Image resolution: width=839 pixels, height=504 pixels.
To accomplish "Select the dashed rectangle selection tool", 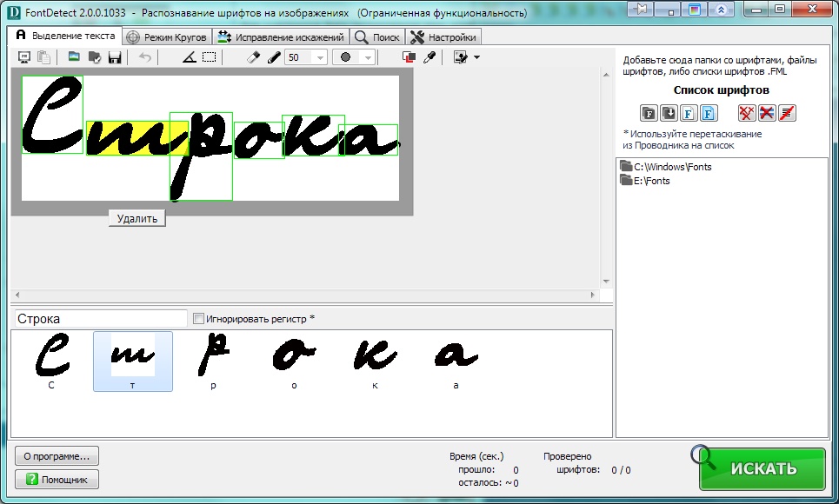I will (209, 57).
